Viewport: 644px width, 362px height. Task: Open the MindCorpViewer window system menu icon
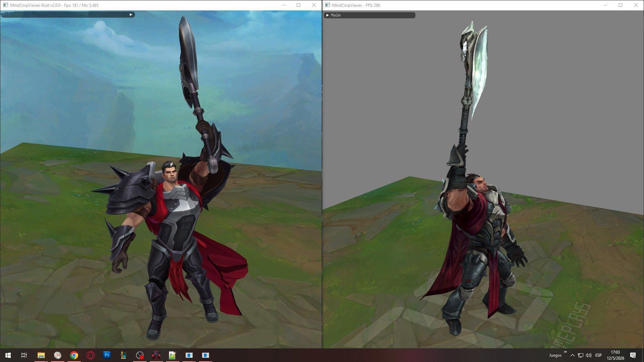[327, 5]
